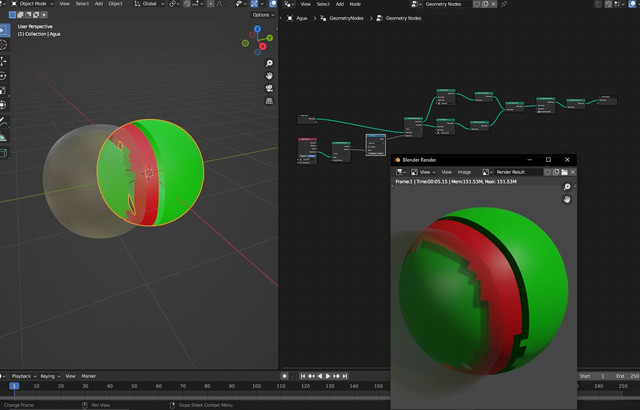Screen dimensions: 640x410
Task: Play animation in reverse
Action: pyautogui.click(x=320, y=376)
